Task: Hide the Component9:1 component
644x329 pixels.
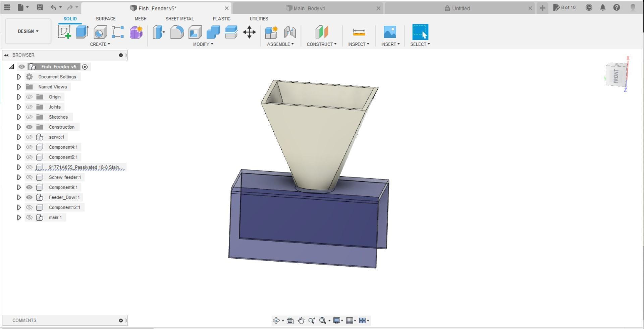Action: [x=29, y=187]
